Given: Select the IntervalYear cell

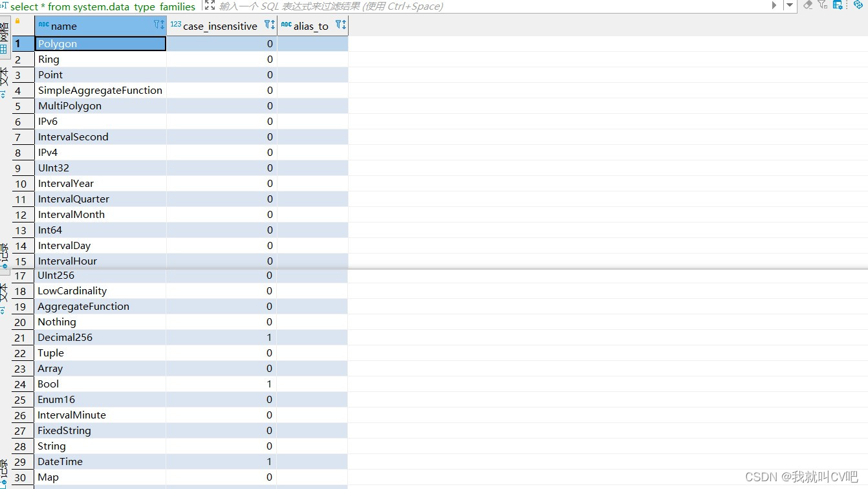Looking at the screenshot, I should 101,184.
